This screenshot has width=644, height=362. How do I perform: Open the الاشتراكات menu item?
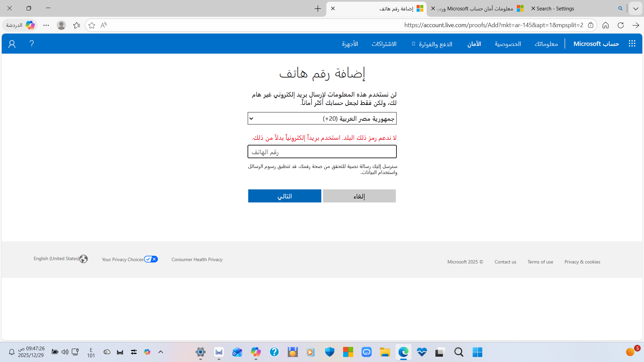(x=384, y=44)
